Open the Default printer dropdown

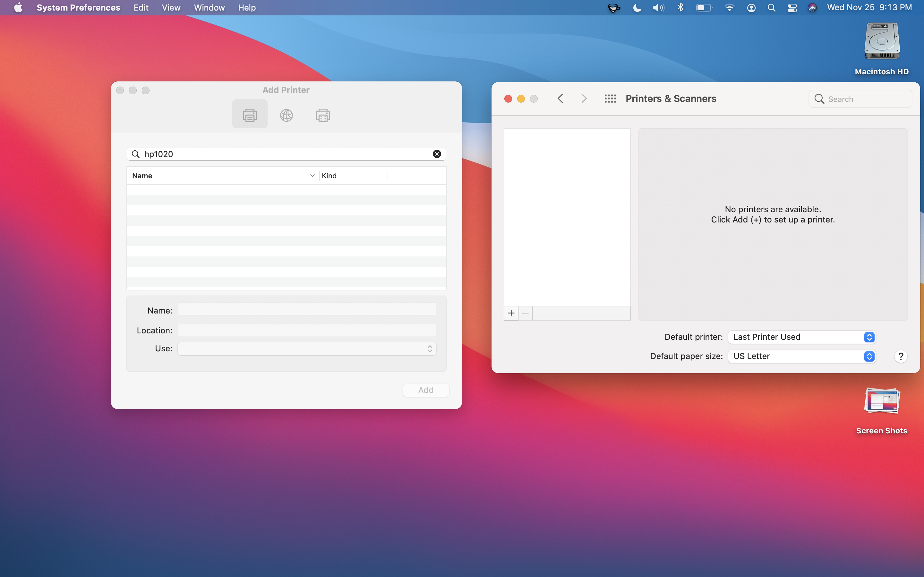pyautogui.click(x=801, y=337)
